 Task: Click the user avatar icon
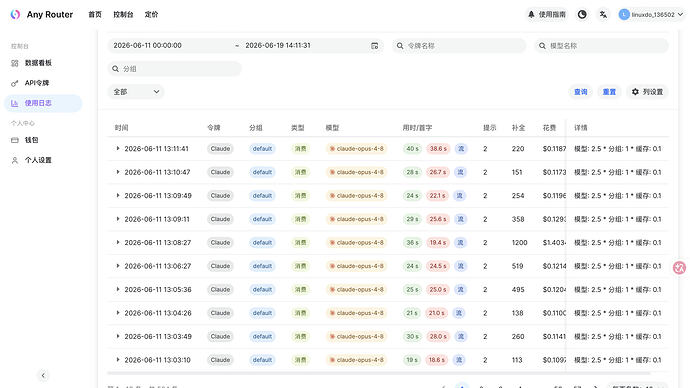pyautogui.click(x=624, y=15)
